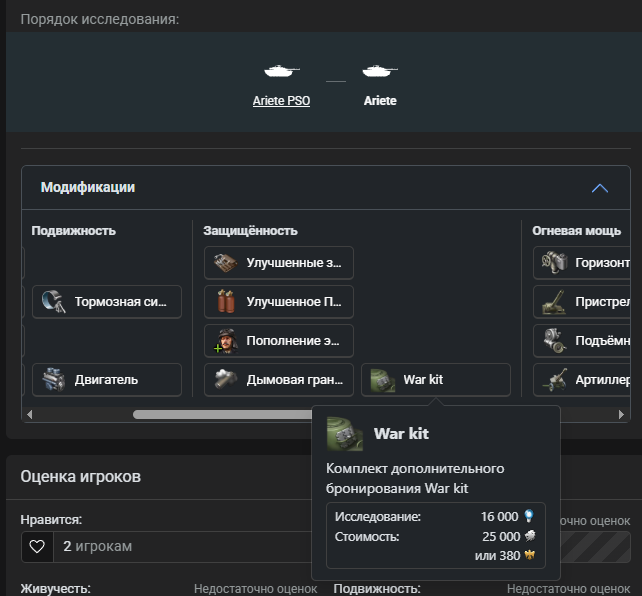Select the Улучшенные з... modification
The width and height of the screenshot is (642, 596).
click(x=279, y=263)
